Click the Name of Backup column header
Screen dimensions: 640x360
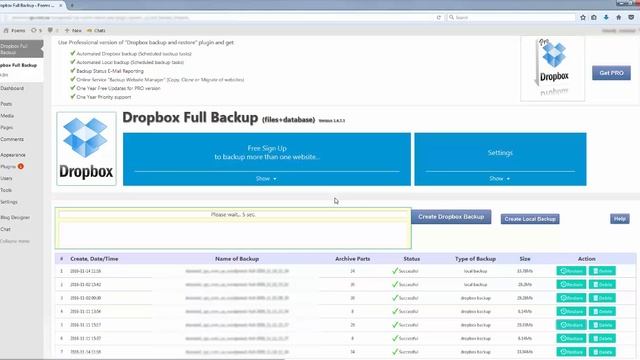click(x=237, y=259)
